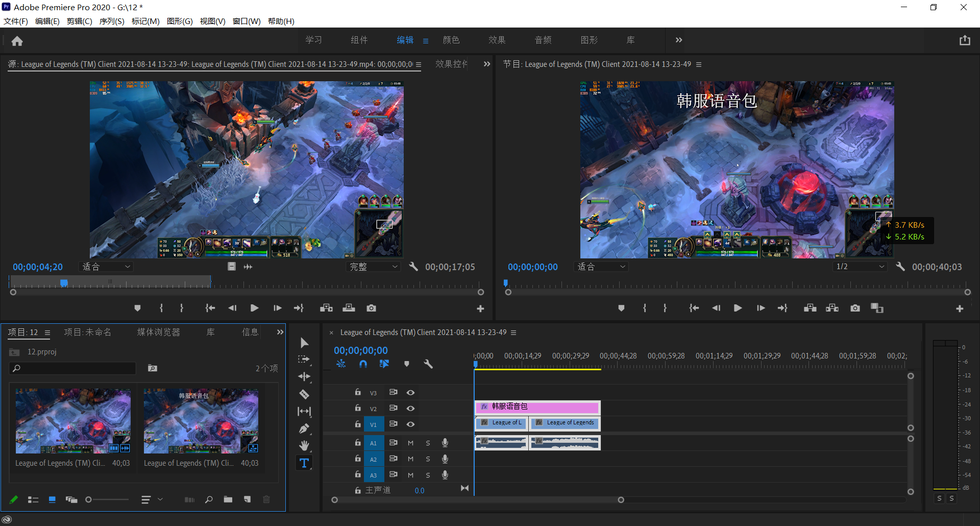The image size is (980, 526).
Task: Open Program monitor zoom level dropdown
Action: (x=601, y=267)
